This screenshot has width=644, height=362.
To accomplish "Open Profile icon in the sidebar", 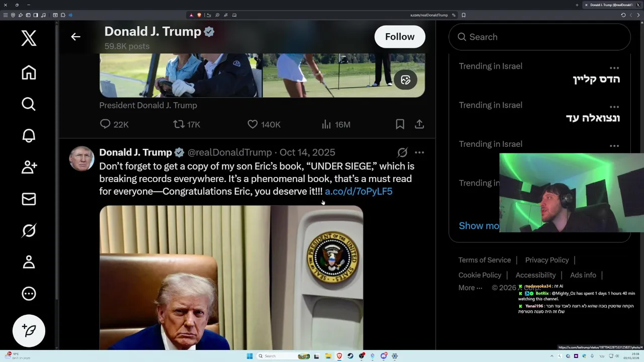I will (x=29, y=262).
